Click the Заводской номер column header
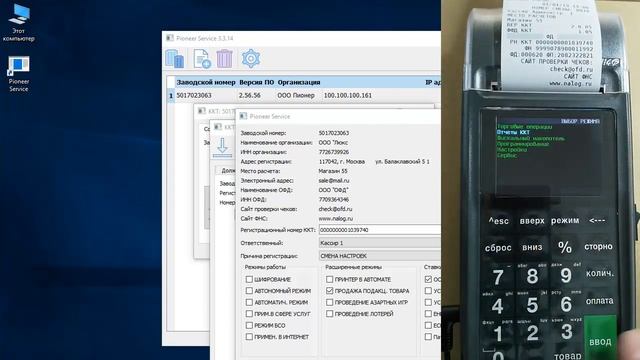This screenshot has height=360, width=640. [206, 82]
